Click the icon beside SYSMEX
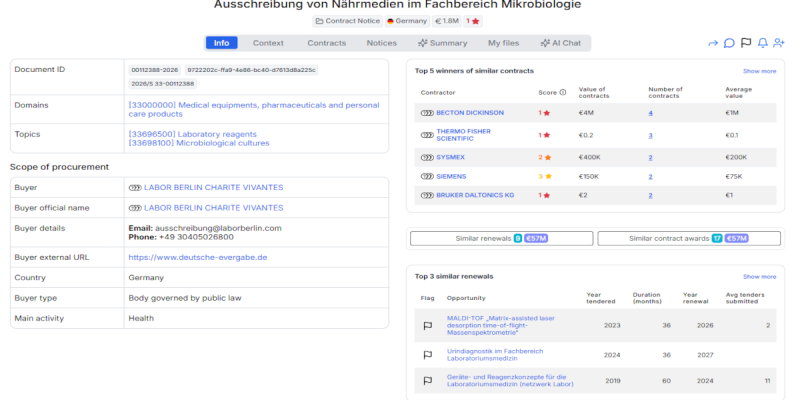 tap(427, 158)
